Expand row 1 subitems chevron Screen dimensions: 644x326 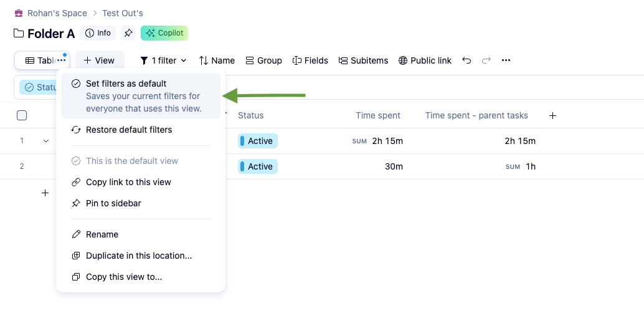click(45, 141)
